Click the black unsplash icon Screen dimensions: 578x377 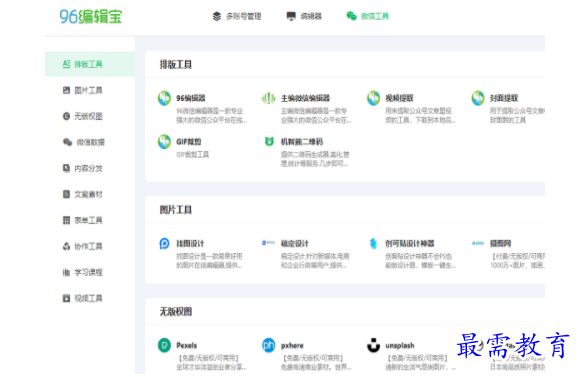[x=373, y=345]
